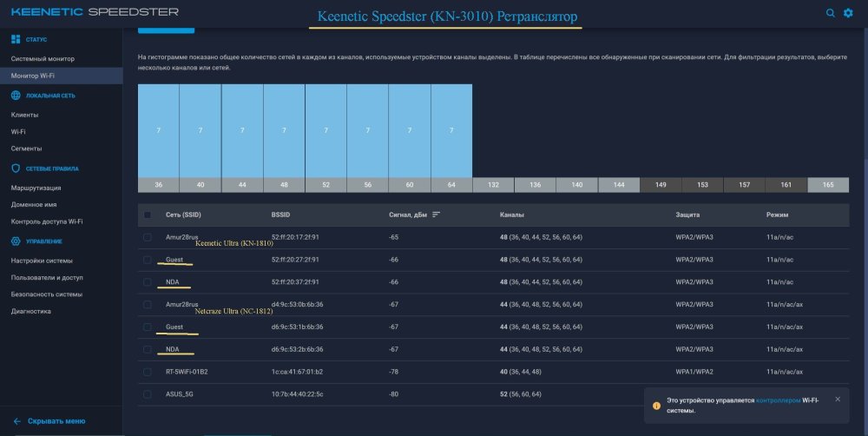
Task: Click the BSSID column header
Action: (x=280, y=215)
